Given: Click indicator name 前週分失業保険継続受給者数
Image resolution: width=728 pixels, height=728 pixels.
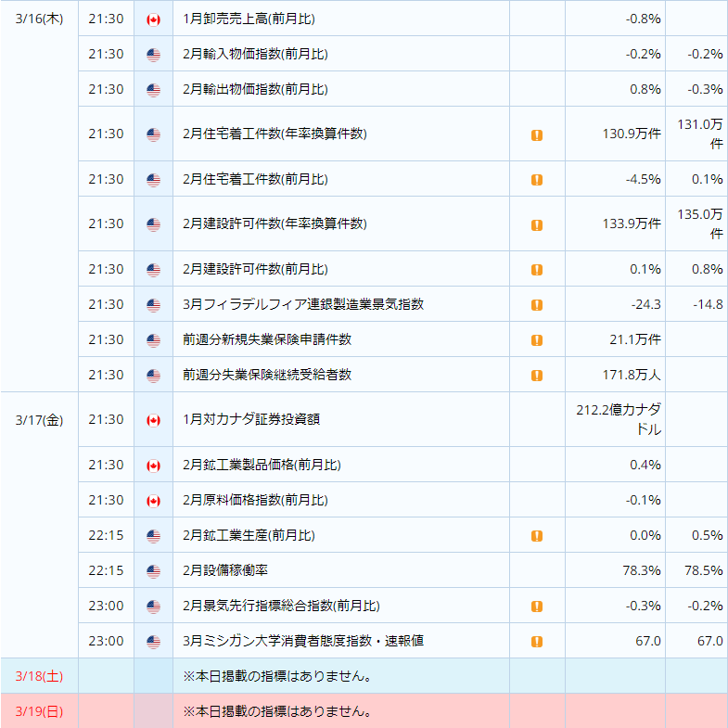Looking at the screenshot, I should [x=267, y=376].
